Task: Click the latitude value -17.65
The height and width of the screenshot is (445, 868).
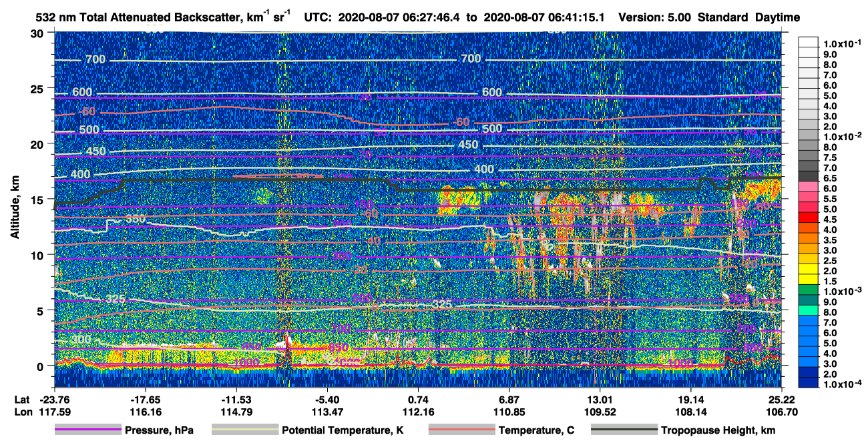Action: pyautogui.click(x=146, y=400)
